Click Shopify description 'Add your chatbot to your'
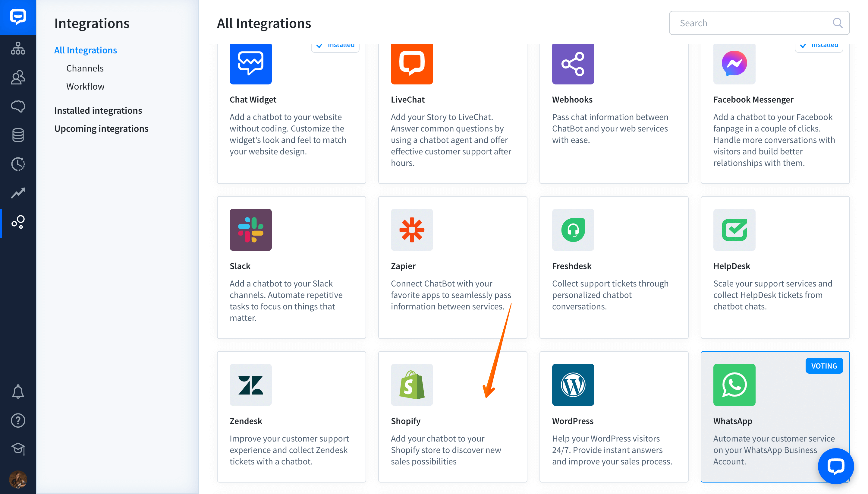This screenshot has width=868, height=494. pos(437,439)
